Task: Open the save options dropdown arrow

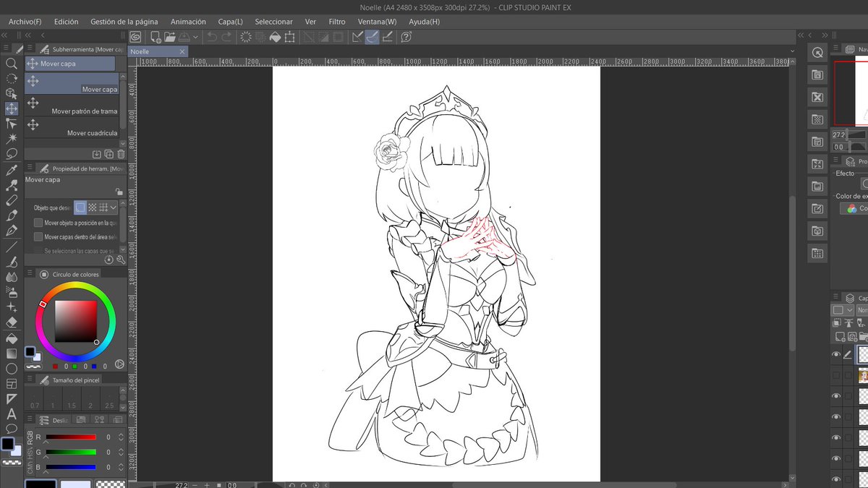Action: click(x=195, y=37)
